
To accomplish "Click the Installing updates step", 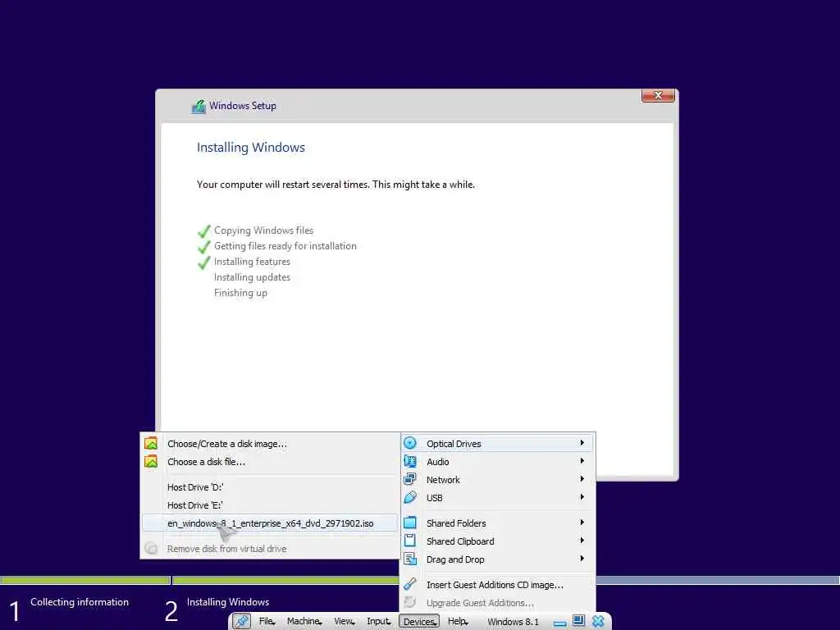I will coord(252,277).
